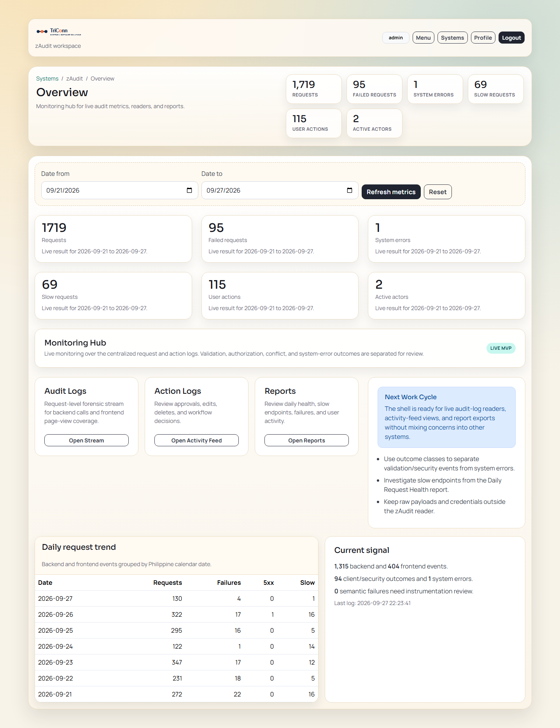Click the 2026-09-23 row date
This screenshot has height=728, width=560.
click(x=56, y=663)
